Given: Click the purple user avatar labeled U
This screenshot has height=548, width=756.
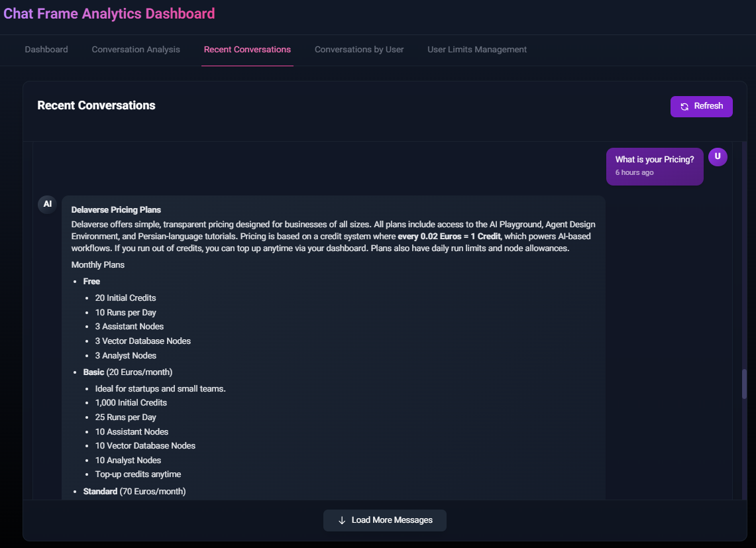Looking at the screenshot, I should click(718, 157).
